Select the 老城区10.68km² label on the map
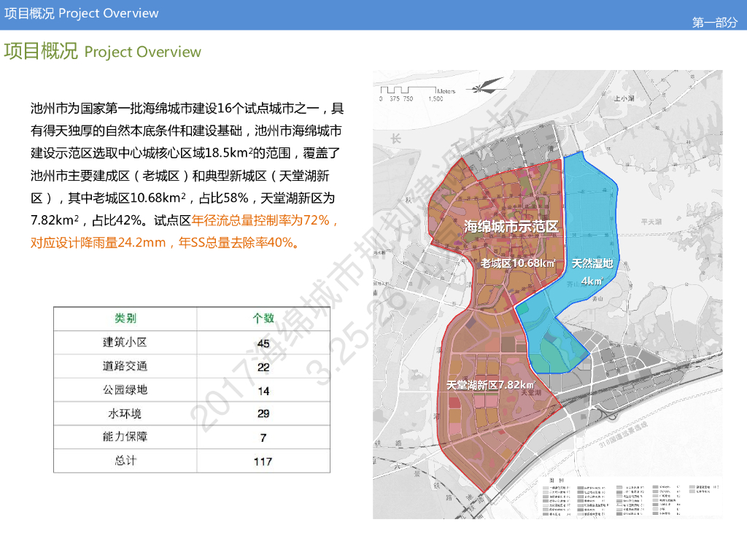The image size is (747, 560). point(518,263)
